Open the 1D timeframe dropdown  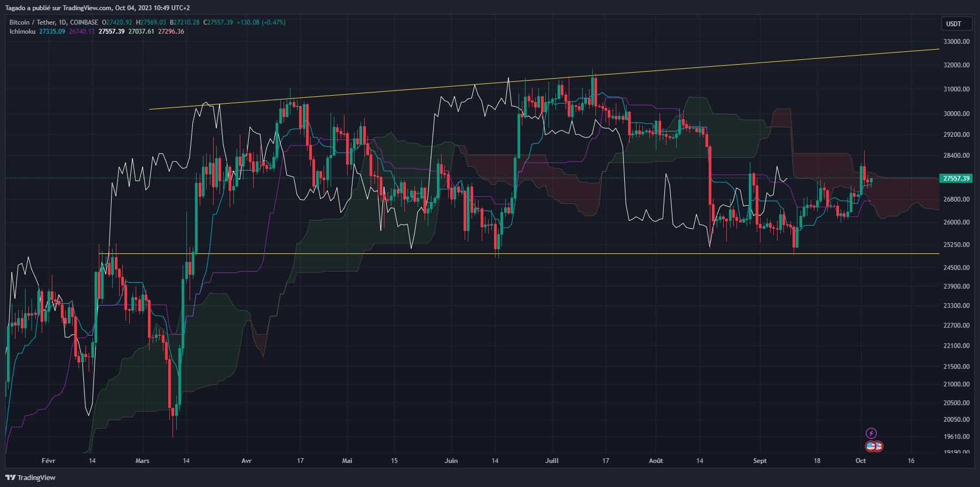coord(62,22)
